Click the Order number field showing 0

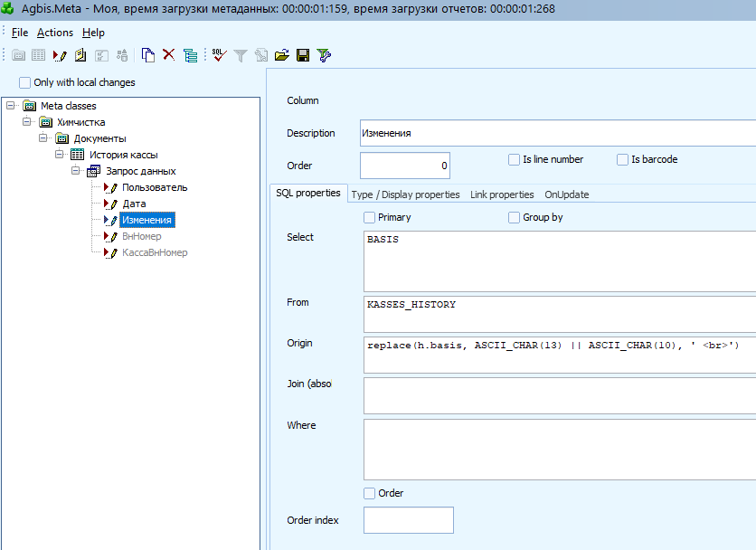coord(405,166)
